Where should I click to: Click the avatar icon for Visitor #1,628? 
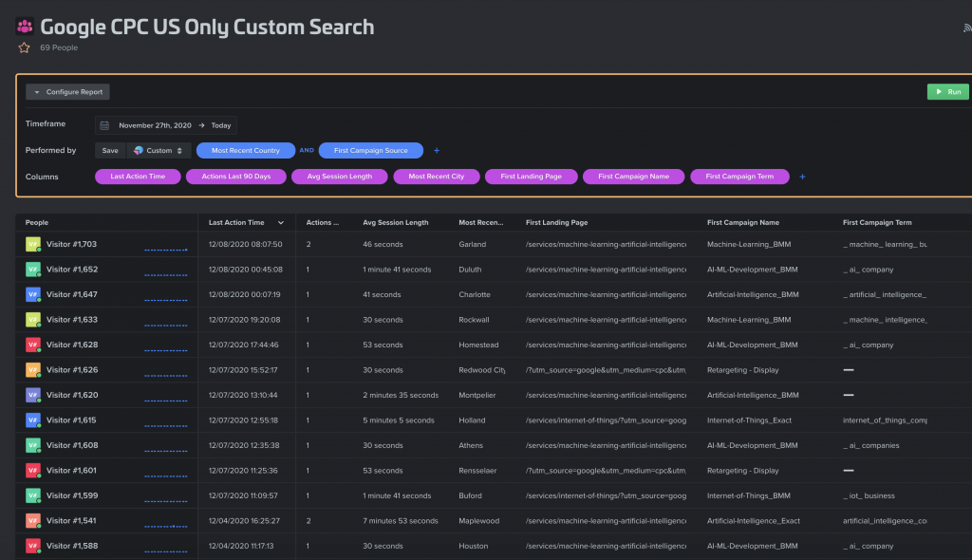(x=33, y=345)
